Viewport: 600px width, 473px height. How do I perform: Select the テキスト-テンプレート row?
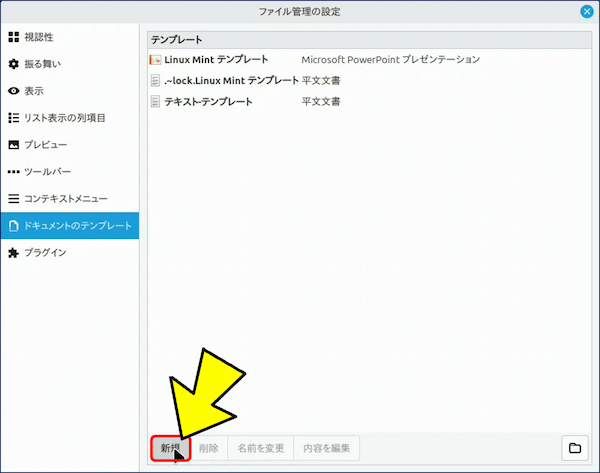369,102
